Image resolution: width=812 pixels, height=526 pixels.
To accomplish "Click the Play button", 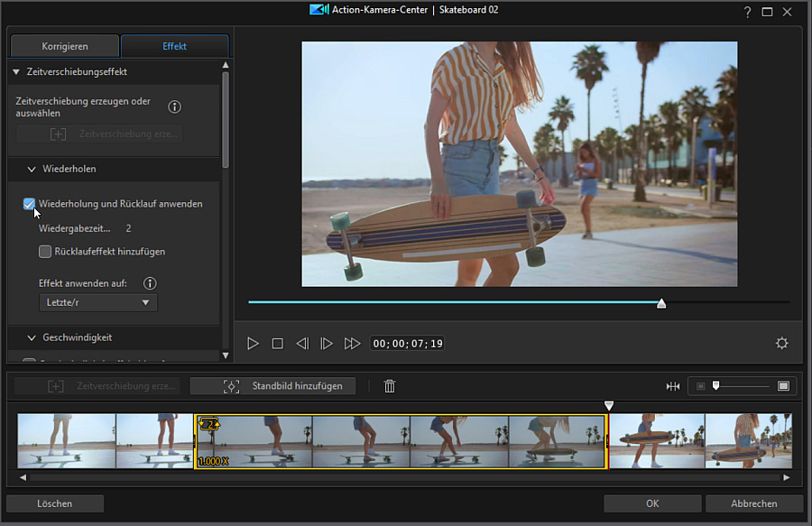I will [254, 344].
